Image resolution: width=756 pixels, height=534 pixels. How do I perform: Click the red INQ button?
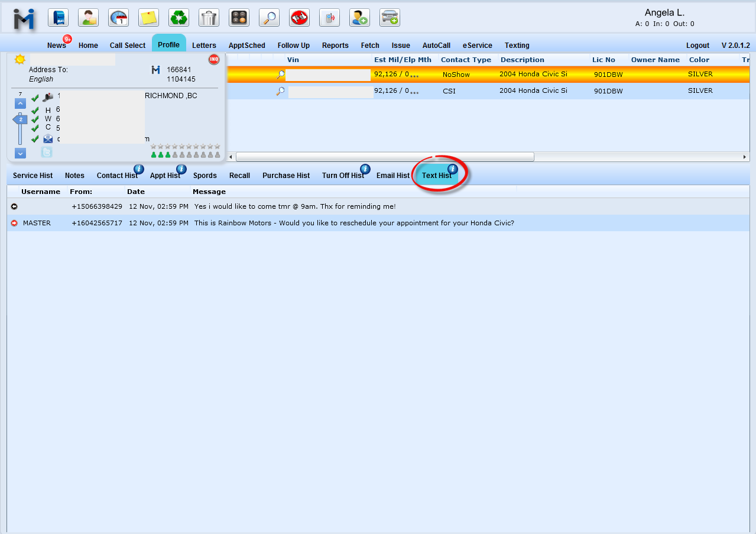point(214,60)
